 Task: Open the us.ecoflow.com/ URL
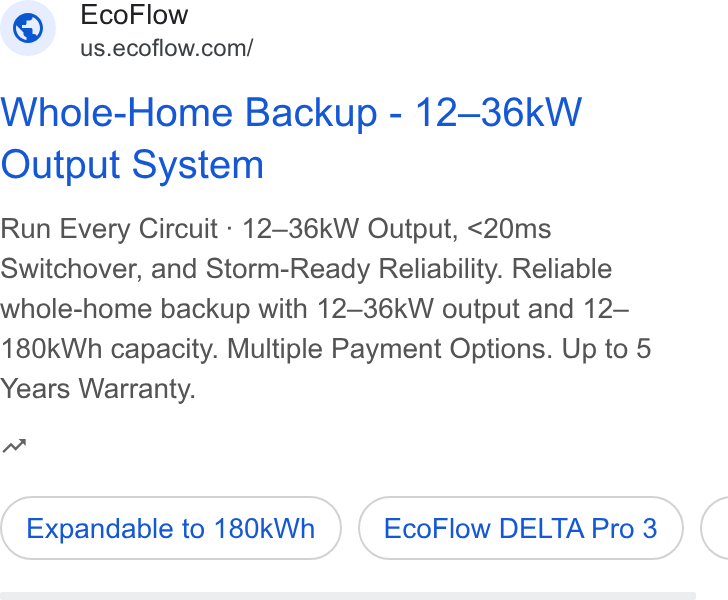click(167, 48)
